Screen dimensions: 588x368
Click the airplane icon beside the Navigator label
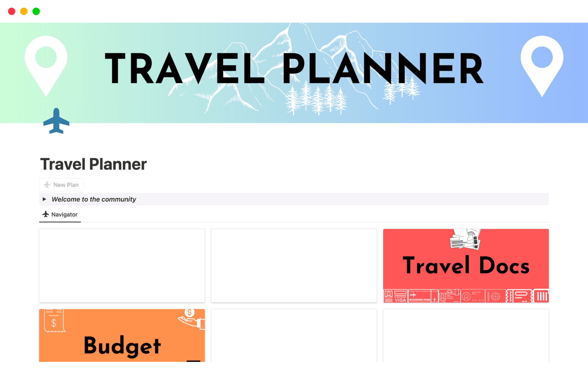[x=45, y=214]
